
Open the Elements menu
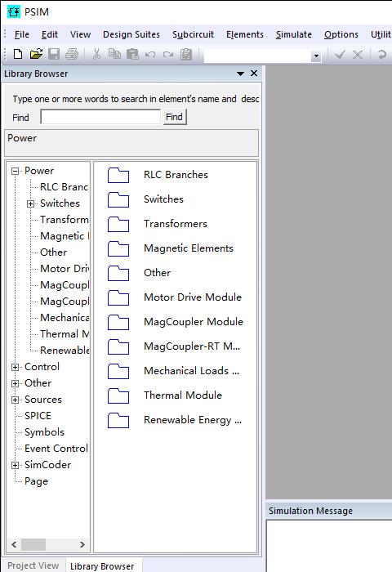(245, 34)
